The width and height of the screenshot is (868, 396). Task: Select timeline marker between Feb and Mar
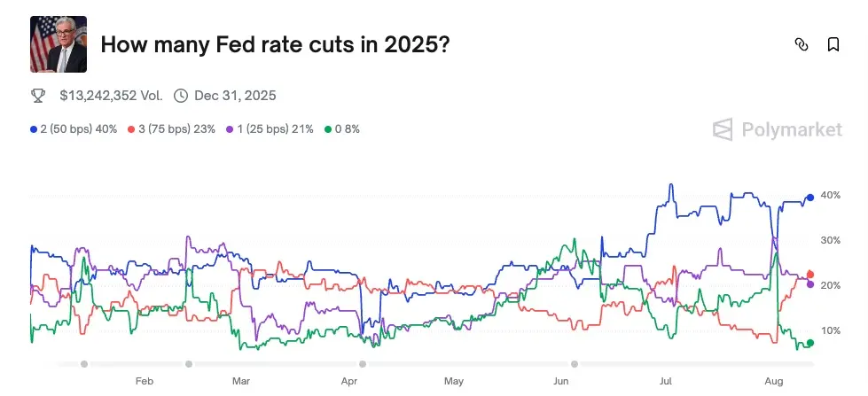pyautogui.click(x=188, y=363)
